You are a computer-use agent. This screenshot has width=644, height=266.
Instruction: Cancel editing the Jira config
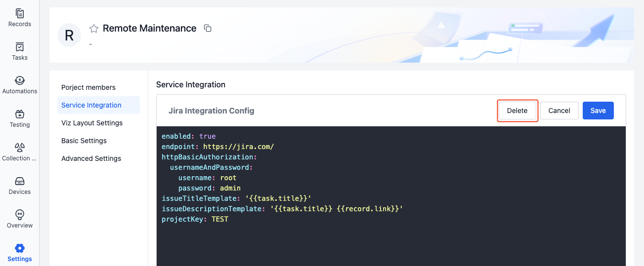(x=559, y=111)
